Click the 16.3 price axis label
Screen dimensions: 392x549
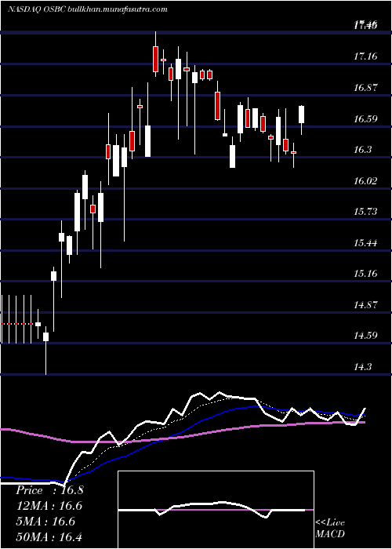coord(362,150)
